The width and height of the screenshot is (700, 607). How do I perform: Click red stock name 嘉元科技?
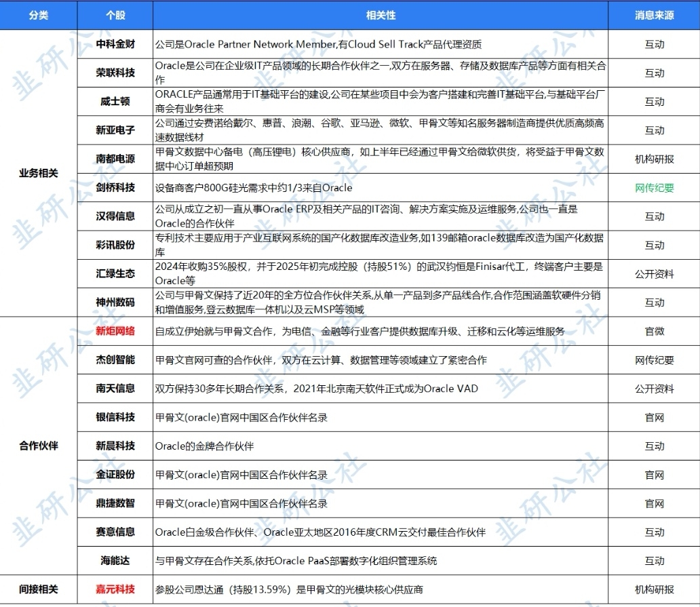click(x=115, y=589)
